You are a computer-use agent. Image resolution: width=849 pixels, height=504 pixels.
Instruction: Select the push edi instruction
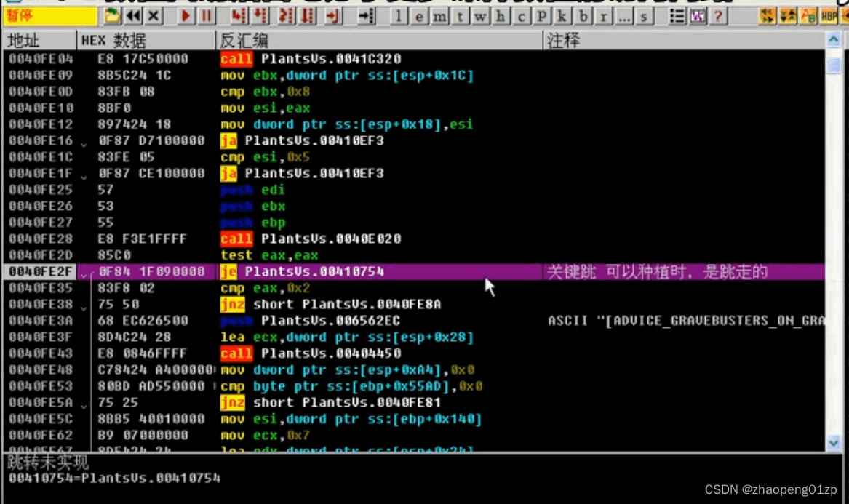point(253,190)
